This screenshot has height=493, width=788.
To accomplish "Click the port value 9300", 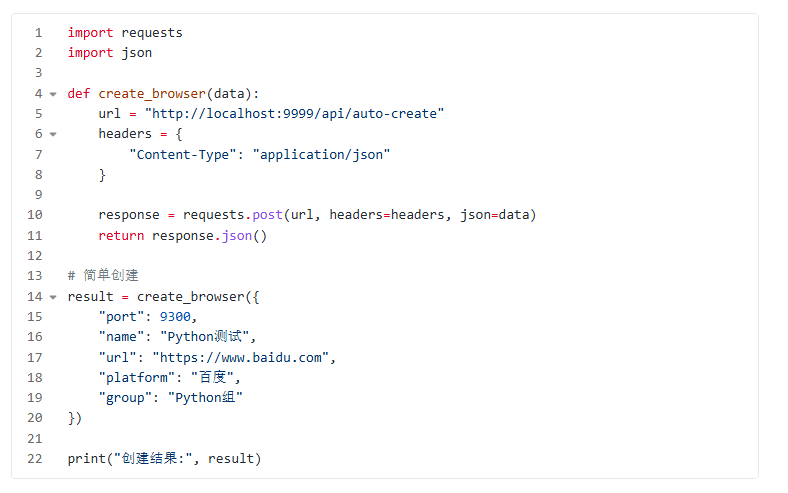I will click(x=175, y=317).
